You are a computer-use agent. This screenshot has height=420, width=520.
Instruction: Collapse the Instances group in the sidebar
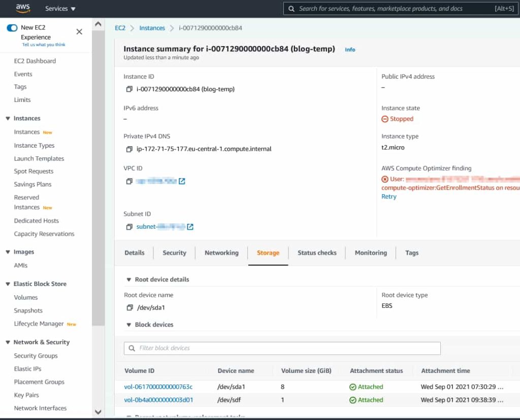8,118
